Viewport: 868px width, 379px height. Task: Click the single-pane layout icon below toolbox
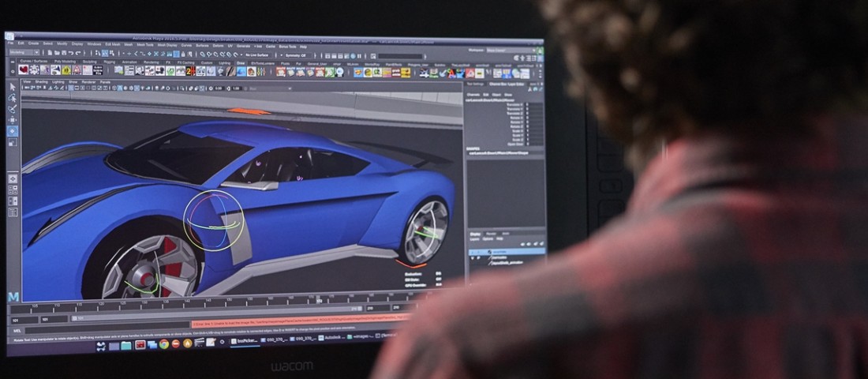click(x=12, y=178)
